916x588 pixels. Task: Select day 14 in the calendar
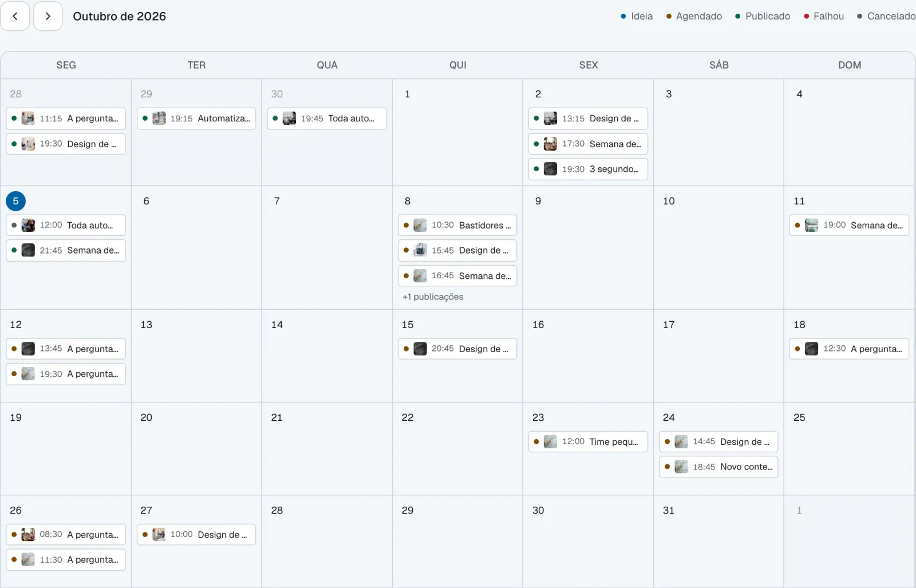(x=277, y=325)
